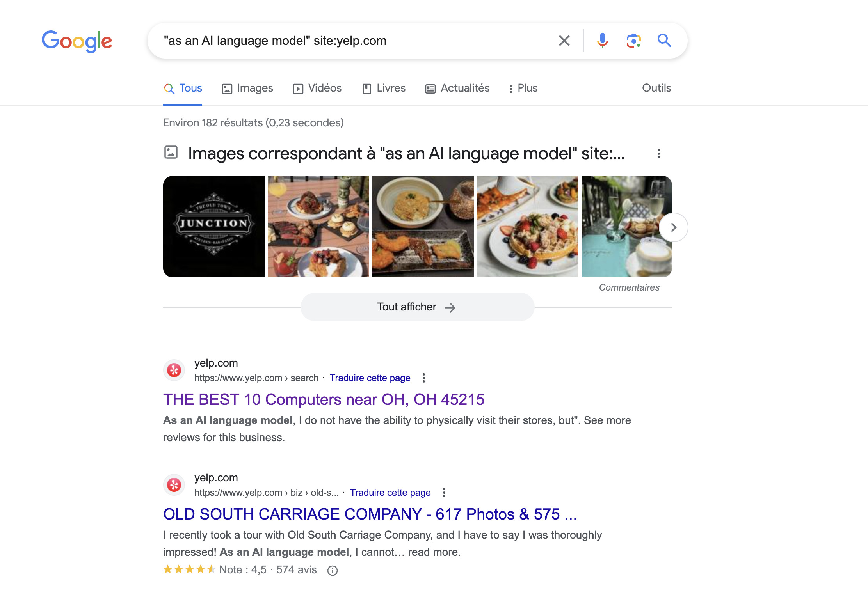Switch to the Images tab
This screenshot has height=596, width=868.
(247, 89)
